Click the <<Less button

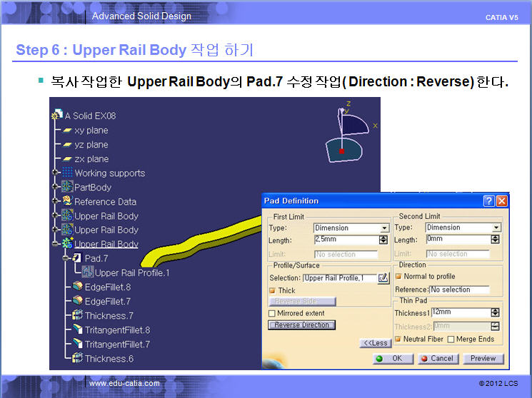[x=375, y=343]
